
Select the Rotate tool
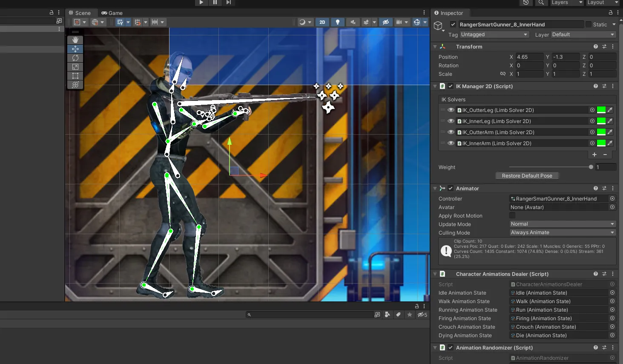[x=75, y=58]
